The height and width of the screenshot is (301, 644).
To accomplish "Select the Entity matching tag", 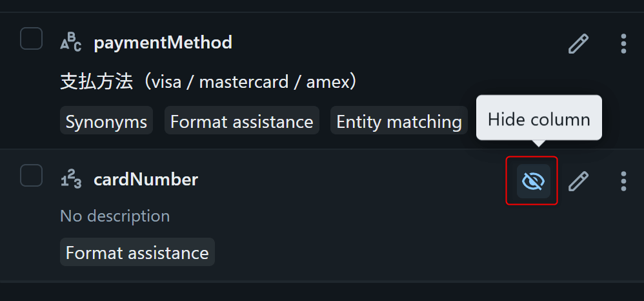I will (399, 121).
